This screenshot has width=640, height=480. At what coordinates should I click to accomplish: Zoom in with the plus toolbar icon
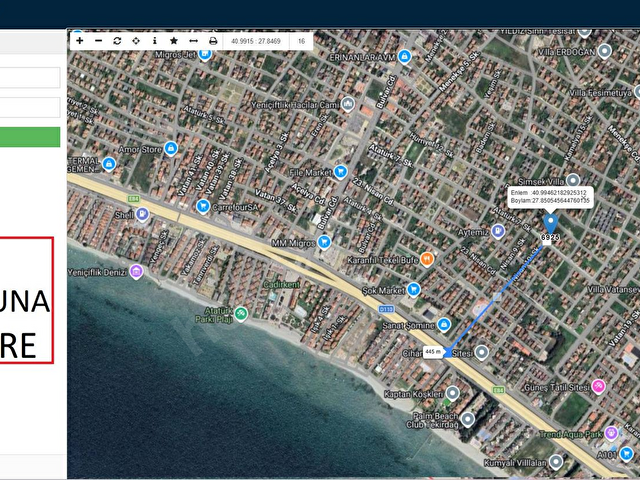click(x=80, y=41)
